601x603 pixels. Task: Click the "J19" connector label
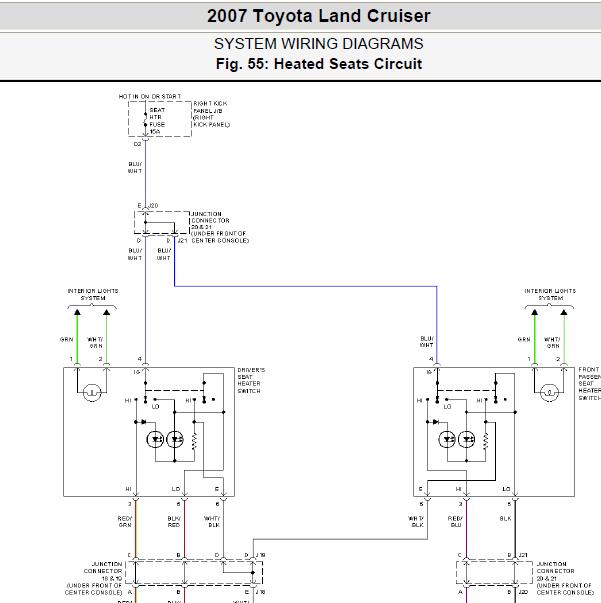[261, 555]
